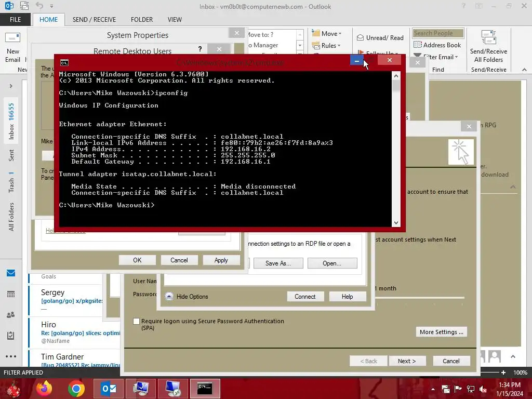
Task: Switch to the People view icon
Action: [11, 315]
